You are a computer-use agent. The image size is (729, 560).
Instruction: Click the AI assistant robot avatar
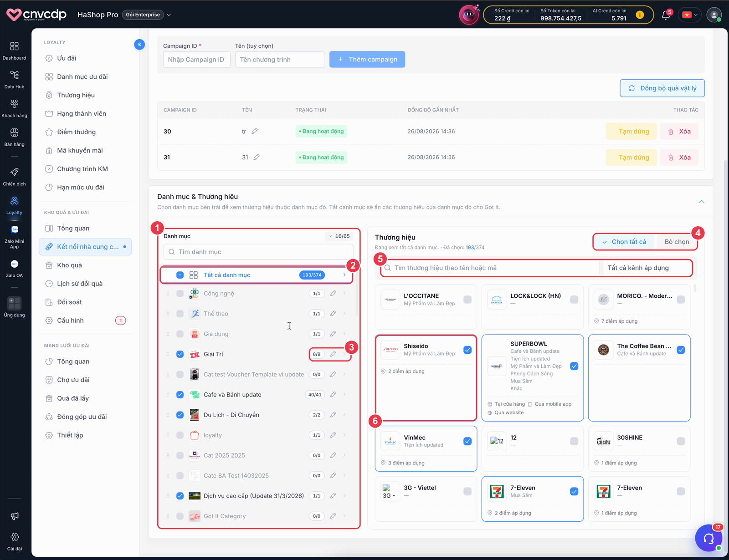coord(468,15)
